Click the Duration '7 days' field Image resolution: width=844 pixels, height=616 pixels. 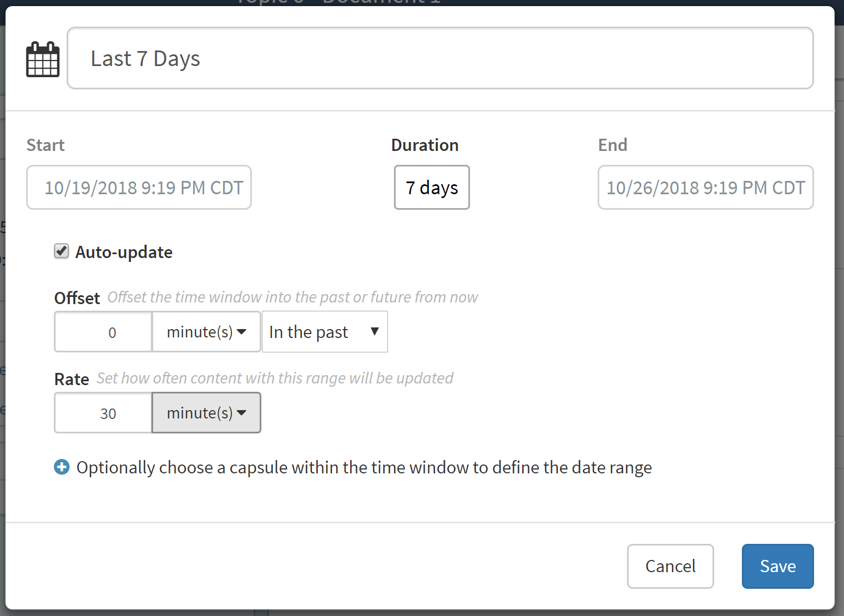tap(432, 188)
